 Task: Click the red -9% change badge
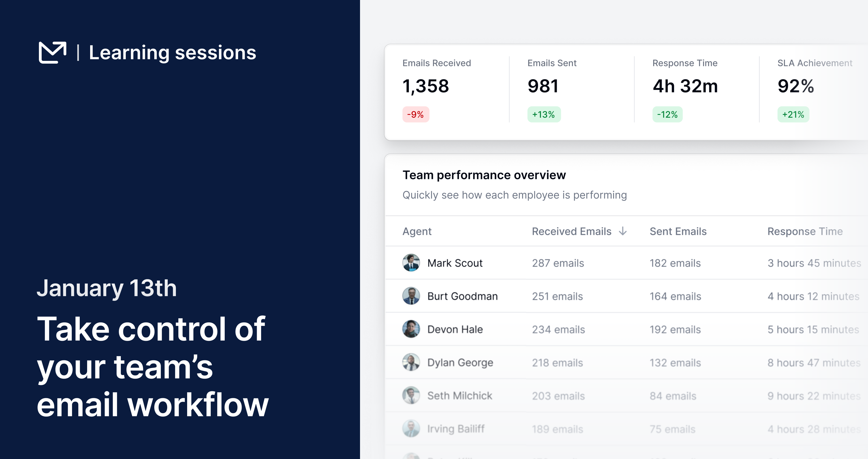415,114
